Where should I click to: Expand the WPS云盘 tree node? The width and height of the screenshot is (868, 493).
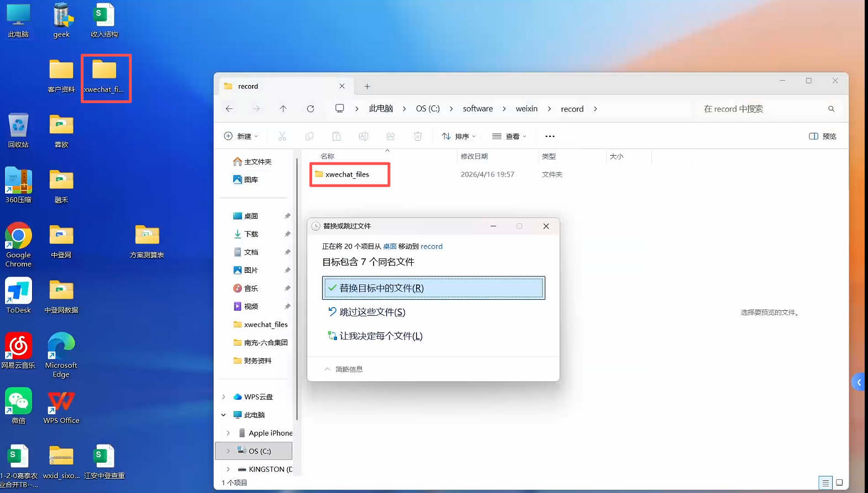click(x=224, y=397)
